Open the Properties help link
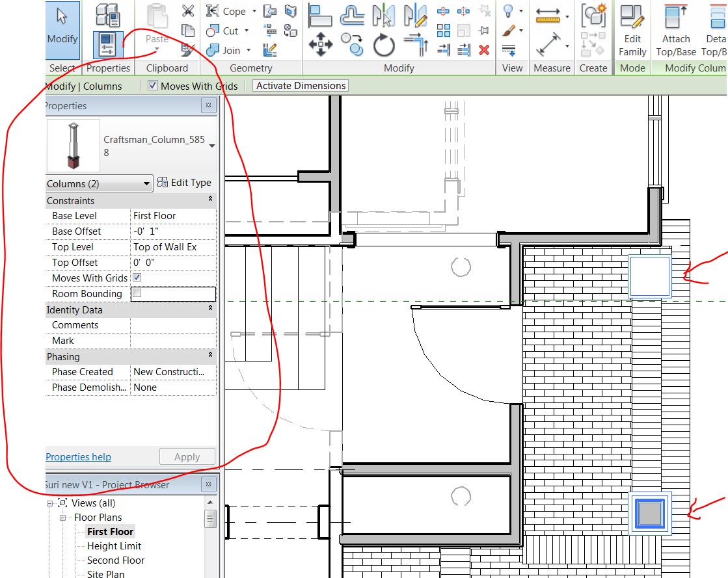The image size is (728, 578). (78, 457)
